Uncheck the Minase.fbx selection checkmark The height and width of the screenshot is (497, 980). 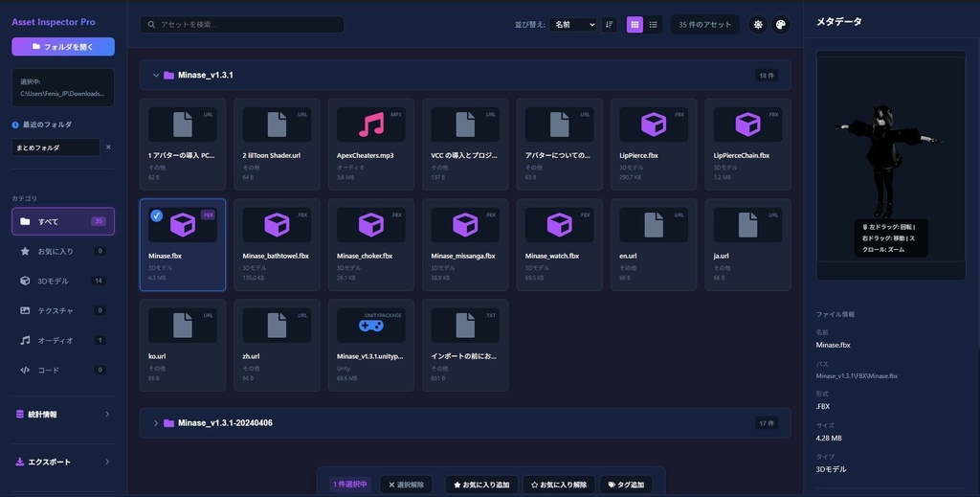point(156,215)
